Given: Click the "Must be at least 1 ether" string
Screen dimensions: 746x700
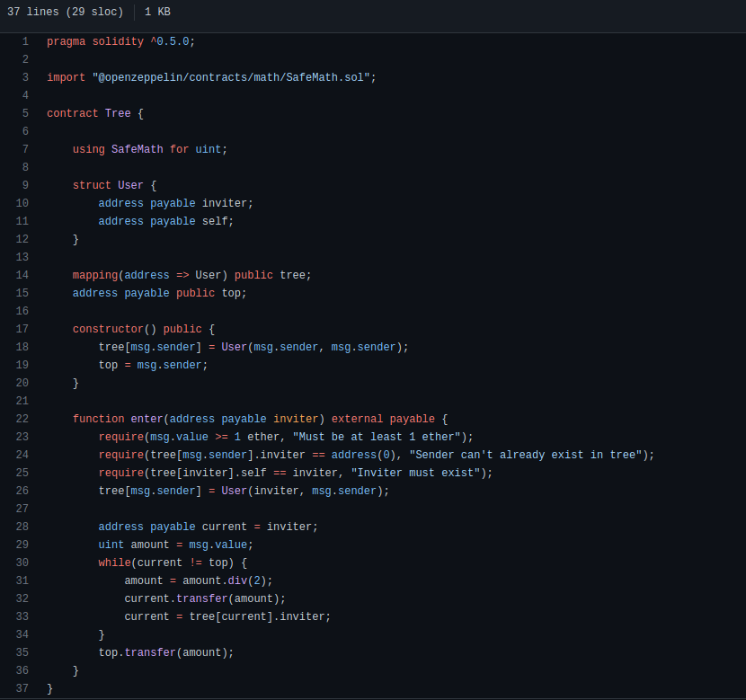Looking at the screenshot, I should click(377, 437).
